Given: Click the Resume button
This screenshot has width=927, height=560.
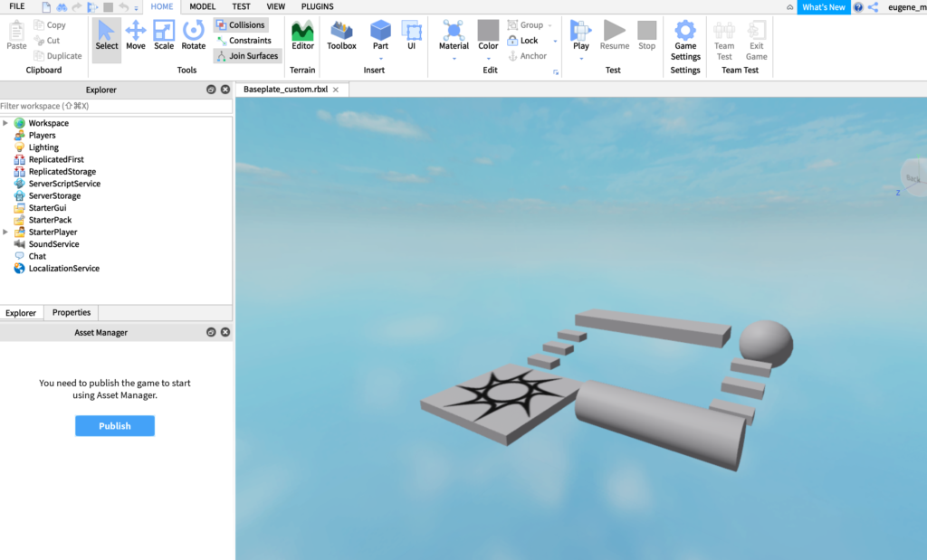Looking at the screenshot, I should (x=615, y=35).
